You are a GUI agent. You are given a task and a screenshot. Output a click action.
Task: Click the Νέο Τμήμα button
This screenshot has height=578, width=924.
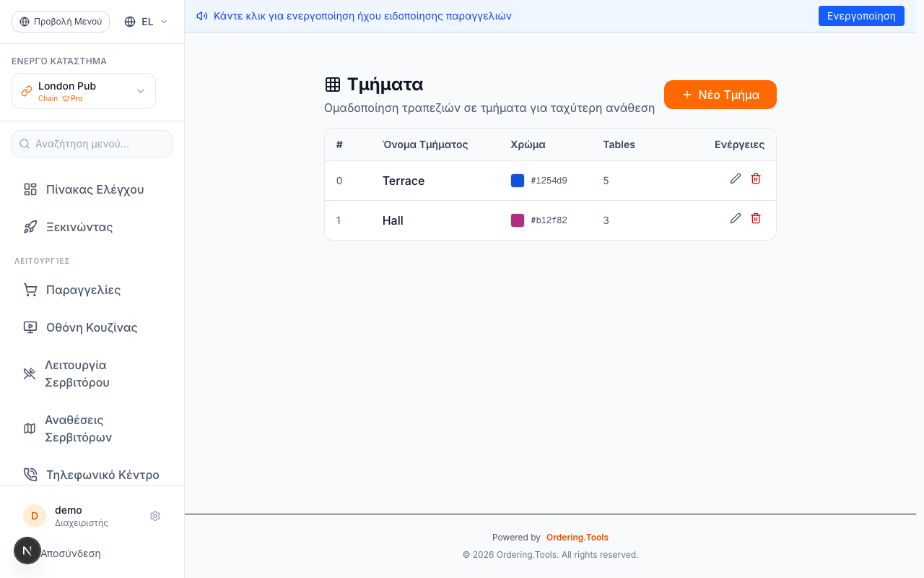(x=720, y=95)
